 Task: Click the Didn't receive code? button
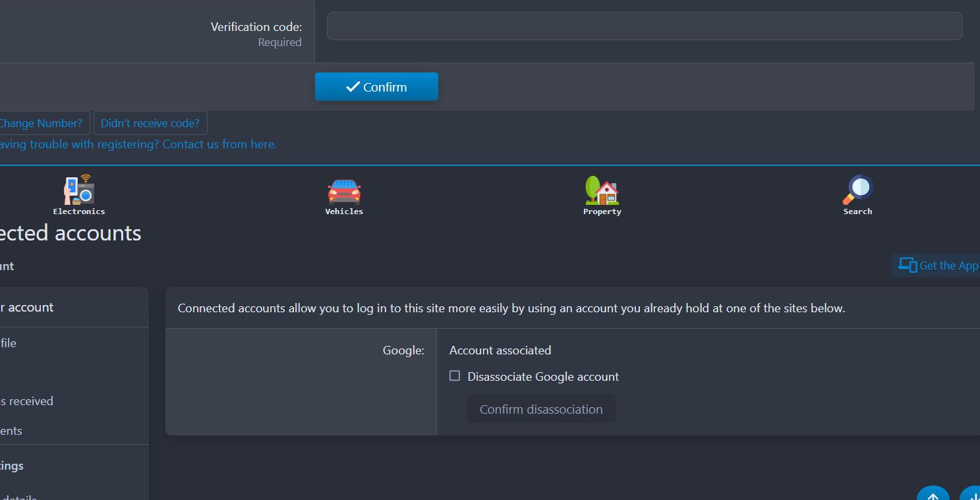(x=150, y=123)
